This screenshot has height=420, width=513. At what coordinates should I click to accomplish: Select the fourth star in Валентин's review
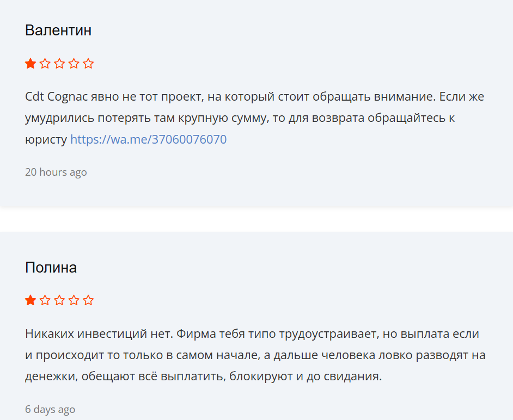74,63
